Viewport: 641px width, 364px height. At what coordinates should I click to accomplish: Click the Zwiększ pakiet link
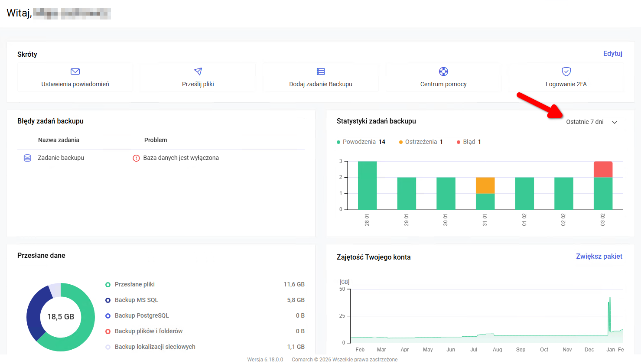(x=599, y=256)
